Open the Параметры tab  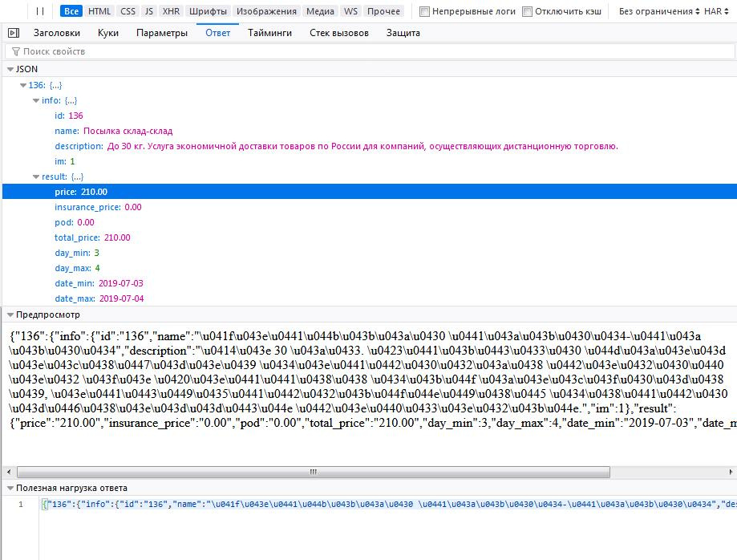162,33
